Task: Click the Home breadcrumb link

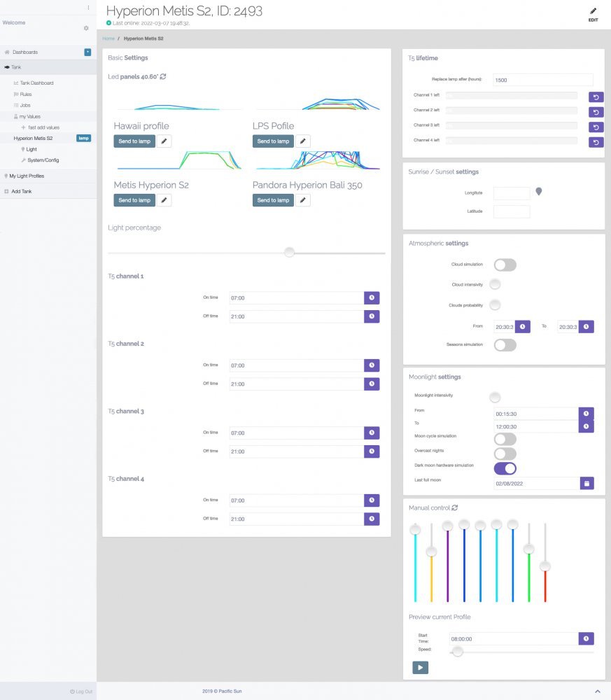Action: [x=108, y=38]
